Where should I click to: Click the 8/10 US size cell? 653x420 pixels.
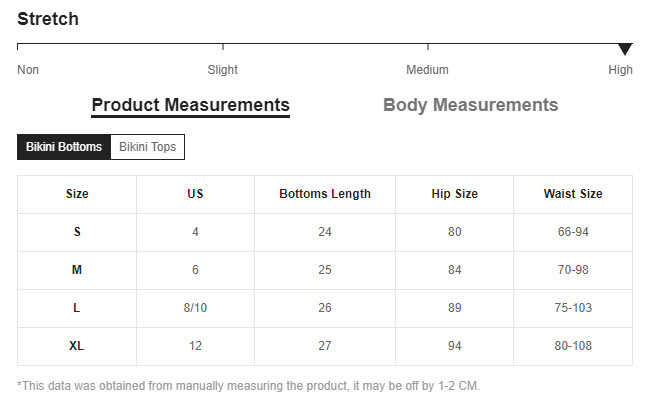pyautogui.click(x=195, y=308)
